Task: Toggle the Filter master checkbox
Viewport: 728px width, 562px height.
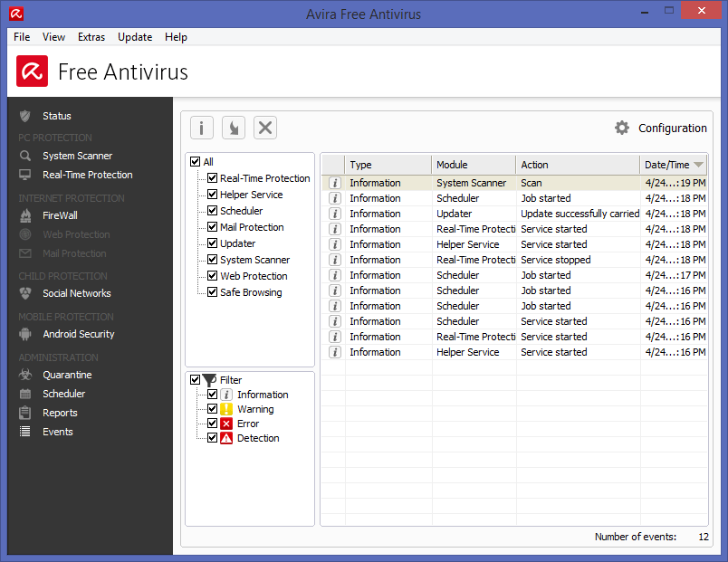Action: [x=196, y=380]
